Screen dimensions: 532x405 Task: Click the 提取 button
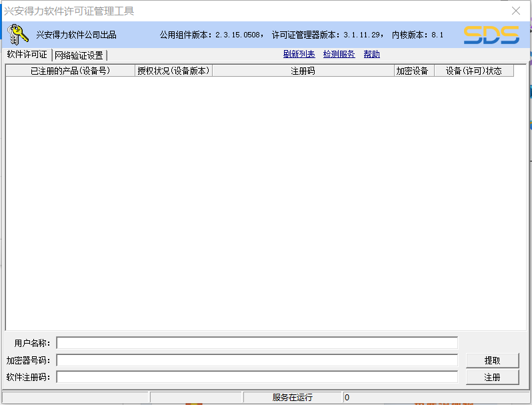(492, 360)
